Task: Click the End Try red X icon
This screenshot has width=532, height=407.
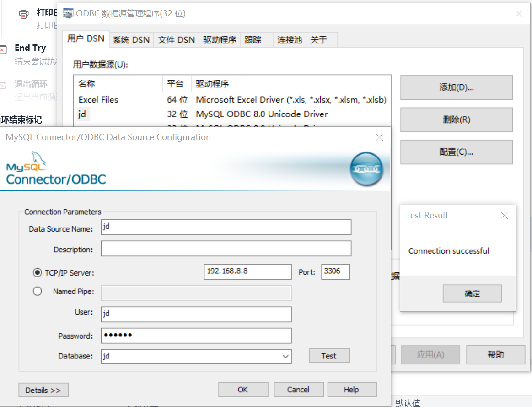Action: [x=3, y=49]
